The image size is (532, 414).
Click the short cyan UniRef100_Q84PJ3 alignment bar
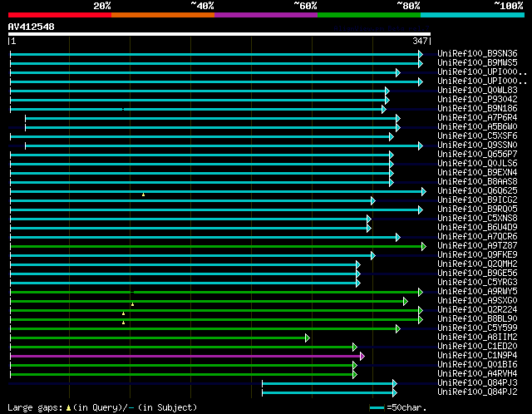pos(328,384)
